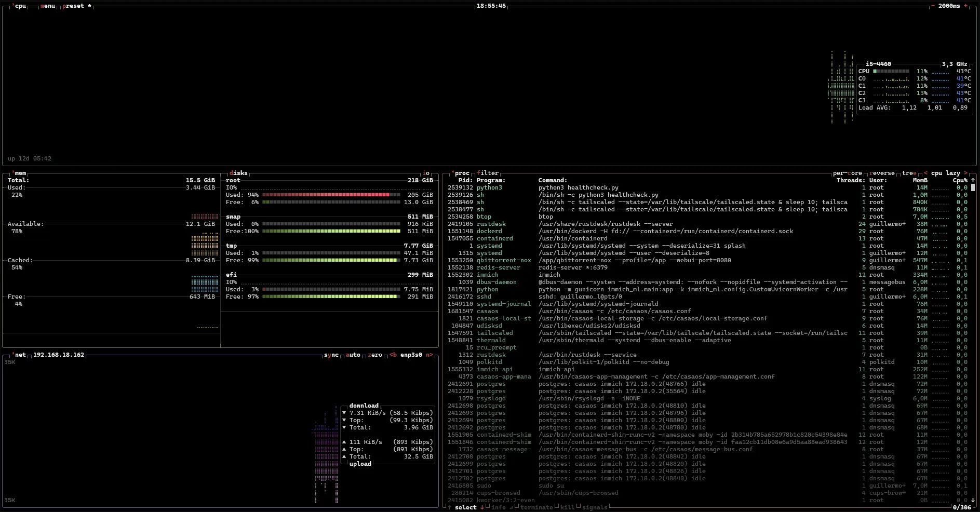Click zero to reset net totals
This screenshot has width=980, height=512.
point(375,355)
